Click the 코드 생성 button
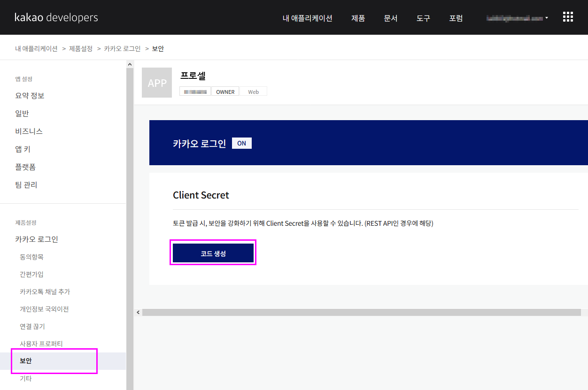The image size is (588, 390). [x=213, y=253]
